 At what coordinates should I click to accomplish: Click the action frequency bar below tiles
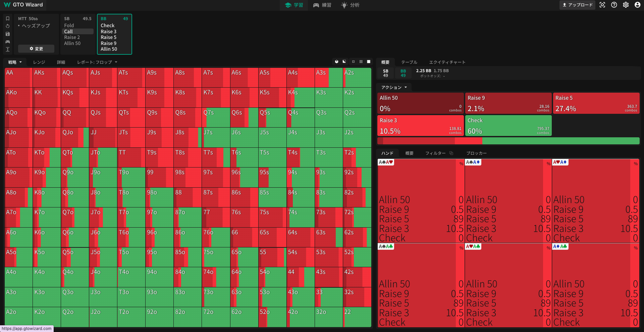[508, 141]
